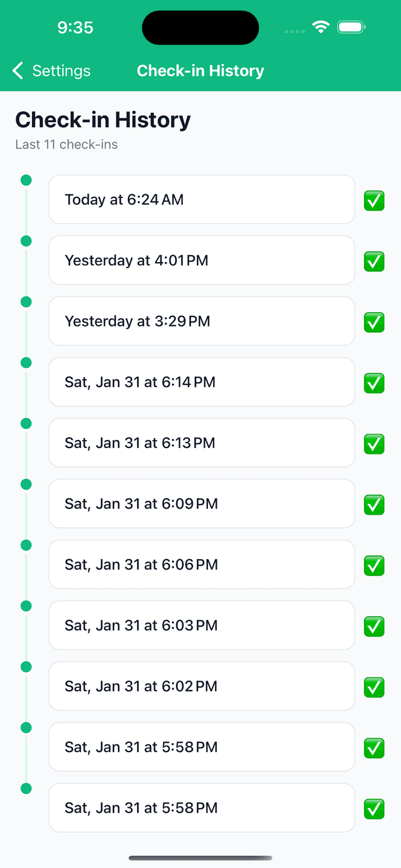Tap the back chevron arrow icon

18,71
